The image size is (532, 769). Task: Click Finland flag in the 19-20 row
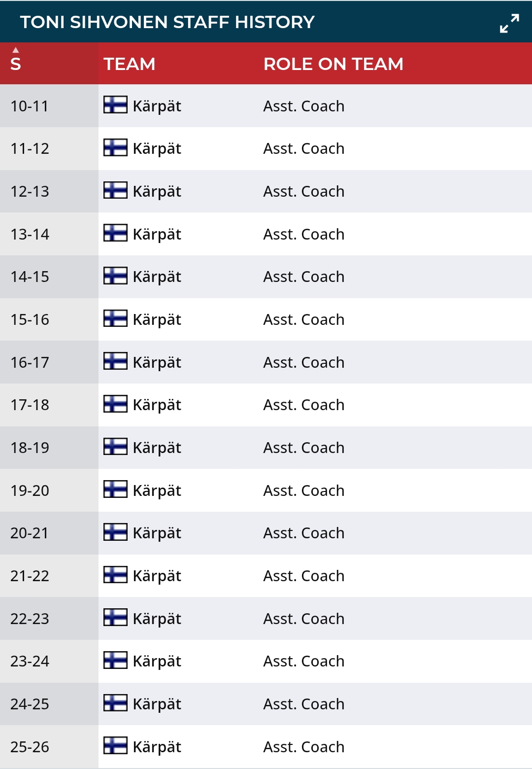[115, 489]
